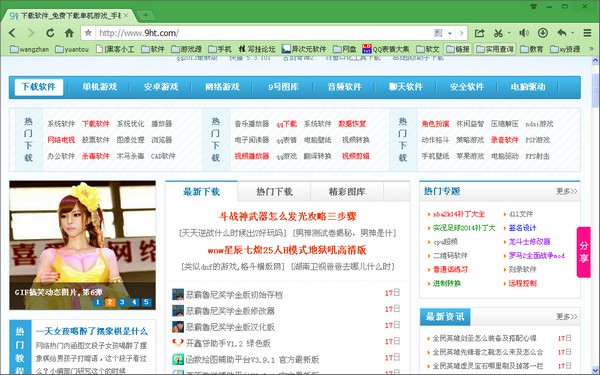Open the 网盘 bookmark folder
600x375 pixels.
[345, 49]
